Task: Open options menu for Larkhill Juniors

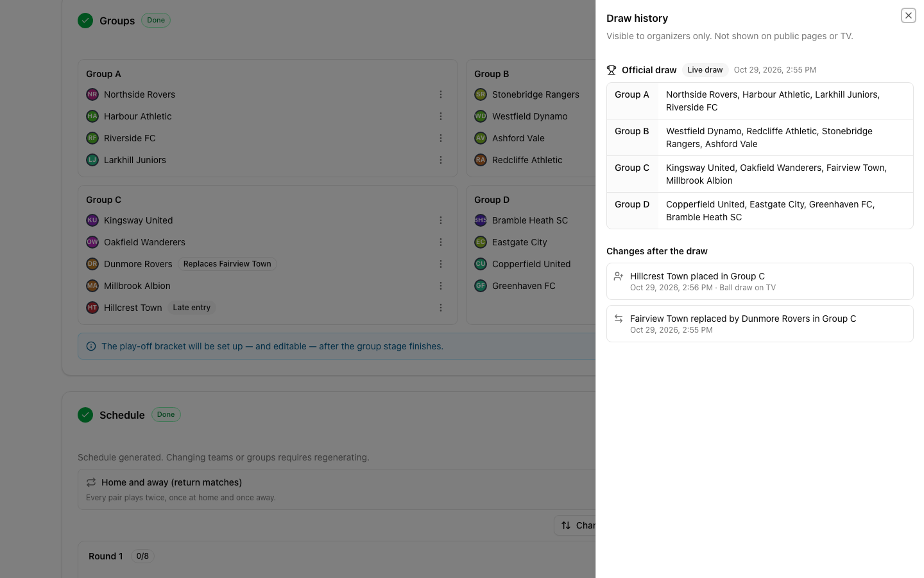Action: (x=441, y=160)
